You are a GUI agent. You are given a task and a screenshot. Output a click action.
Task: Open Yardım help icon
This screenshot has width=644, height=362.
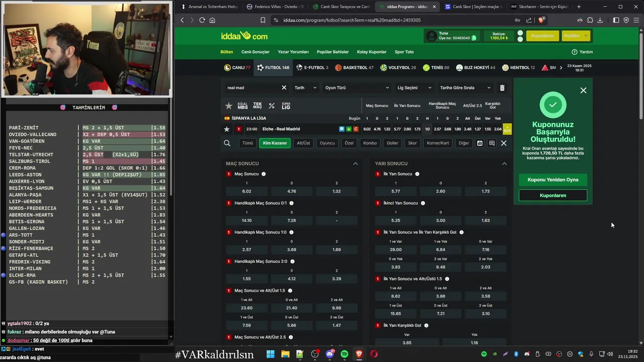click(x=574, y=52)
